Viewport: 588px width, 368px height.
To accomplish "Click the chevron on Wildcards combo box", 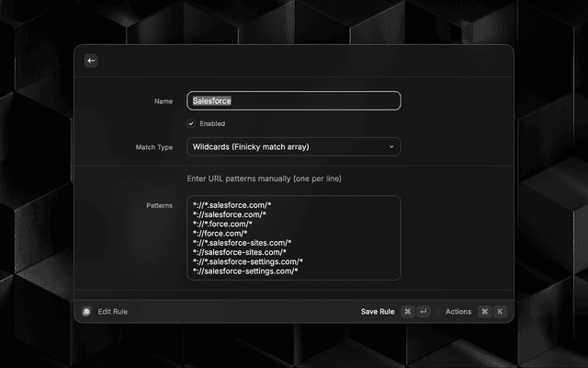I will (x=391, y=147).
